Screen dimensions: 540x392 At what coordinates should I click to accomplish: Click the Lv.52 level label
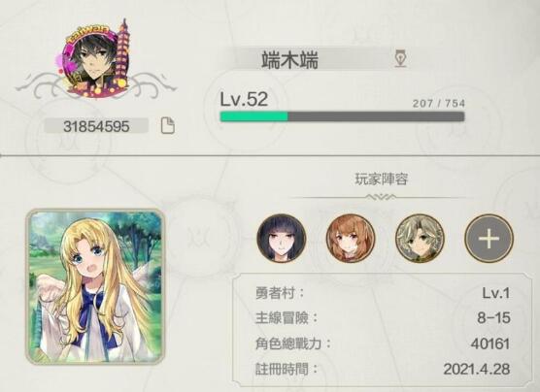pos(244,99)
